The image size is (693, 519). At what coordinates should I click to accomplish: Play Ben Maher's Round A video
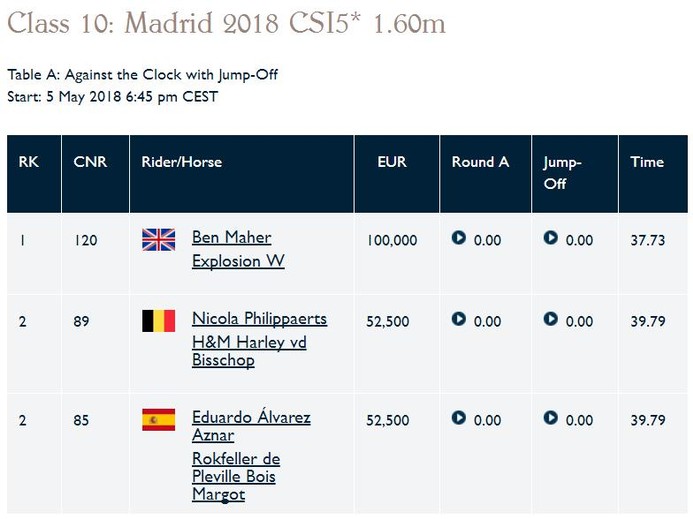click(x=459, y=238)
